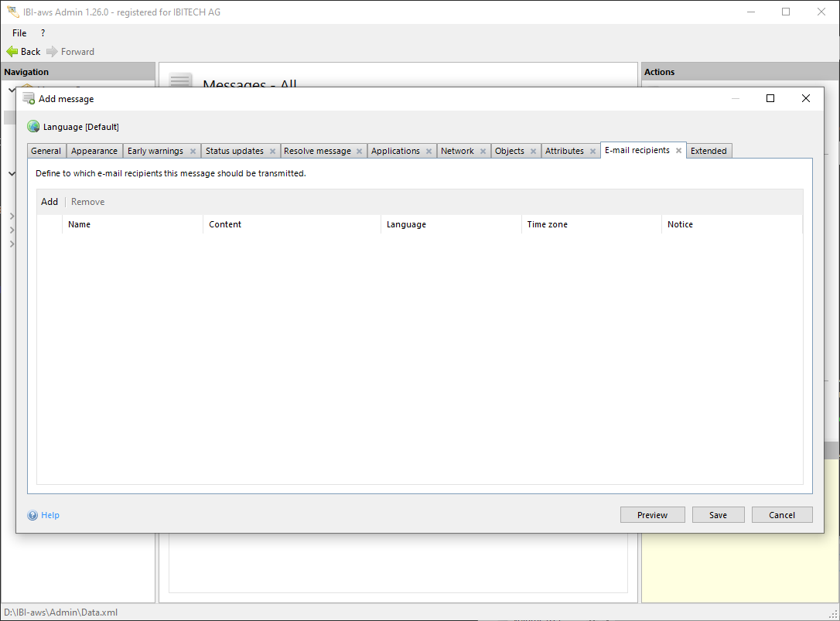This screenshot has width=840, height=621.
Task: Close the Early warnings tab with its x
Action: pyautogui.click(x=193, y=152)
